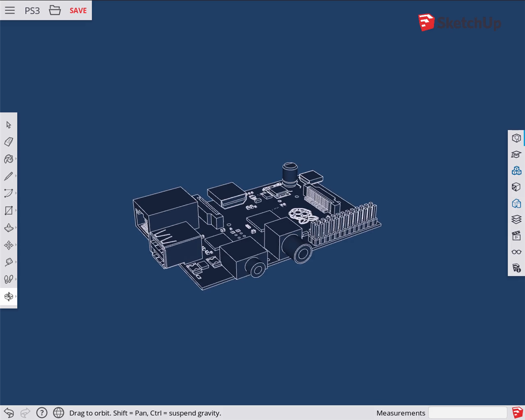The width and height of the screenshot is (525, 420).
Task: Open the help question mark
Action: coord(42,413)
